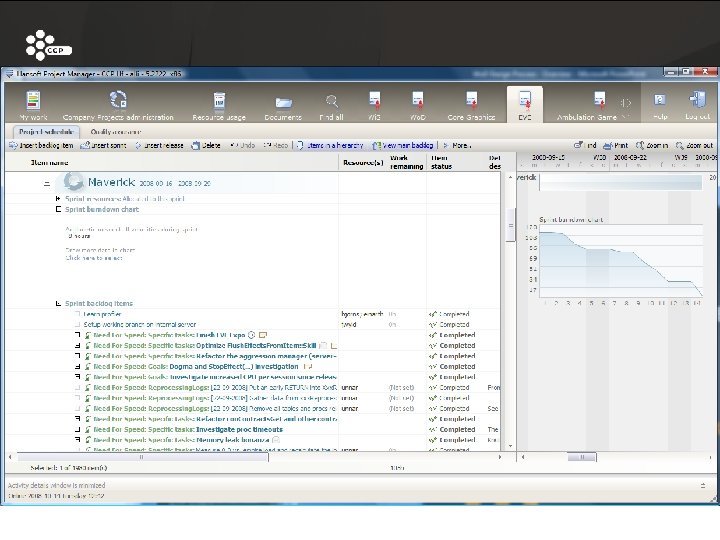Screen dimensions: 720x540
Task: Toggle checkbox on ReprocessingLogs Remove all tables row
Action: pyautogui.click(x=78, y=409)
